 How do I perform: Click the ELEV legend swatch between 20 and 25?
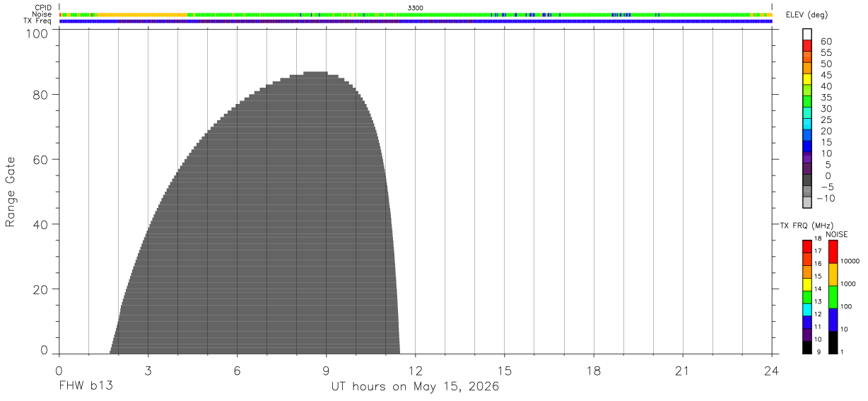click(807, 125)
